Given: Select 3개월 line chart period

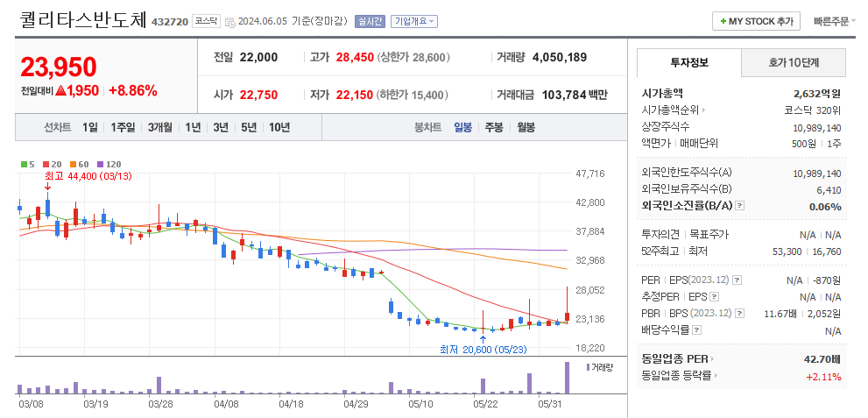Looking at the screenshot, I should pos(160,127).
